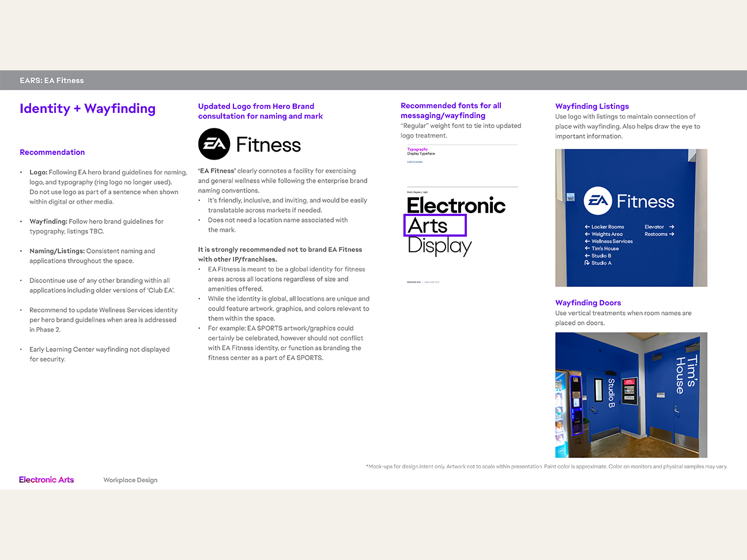Viewport: 747px width, 560px height.
Task: Click the "Use vertical treatments" paragraph
Action: coord(623,318)
